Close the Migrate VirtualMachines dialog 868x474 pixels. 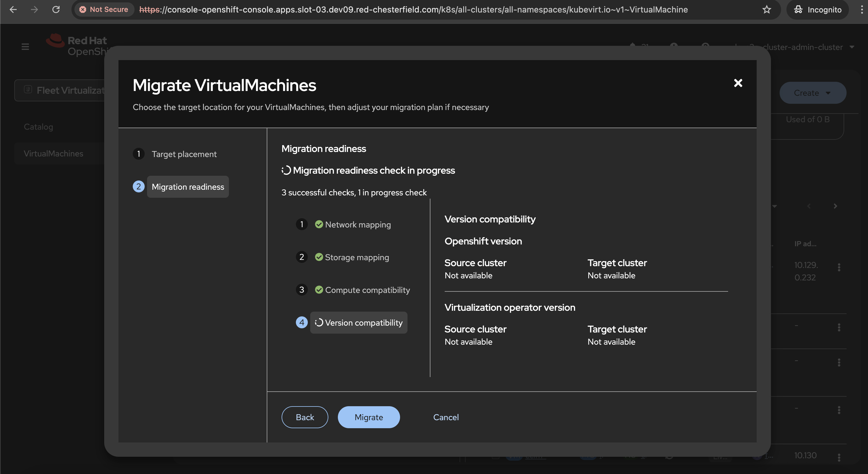click(738, 83)
